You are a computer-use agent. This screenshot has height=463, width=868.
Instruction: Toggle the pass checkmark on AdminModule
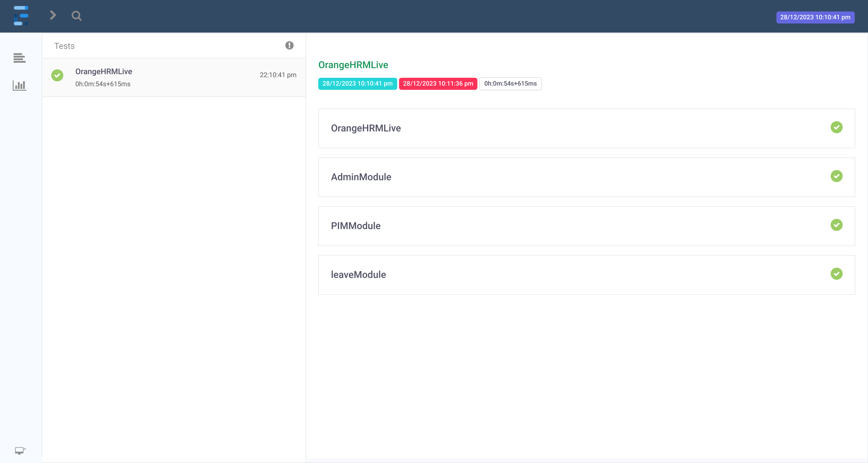837,176
